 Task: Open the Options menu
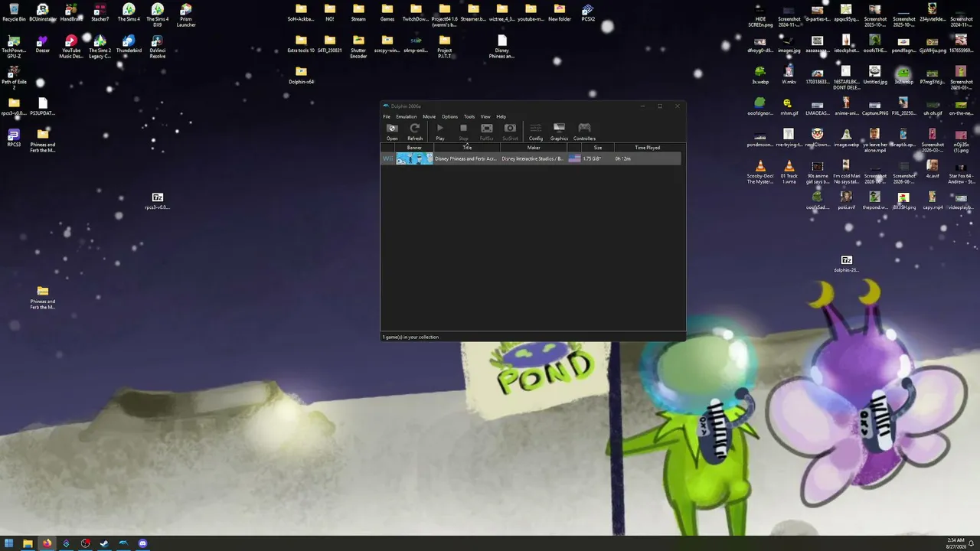[449, 116]
